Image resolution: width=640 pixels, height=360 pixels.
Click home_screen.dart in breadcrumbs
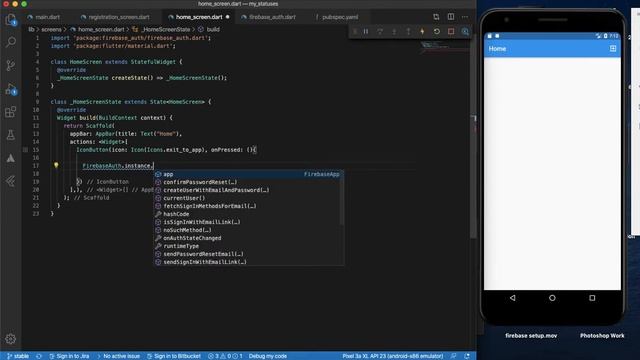coord(101,29)
